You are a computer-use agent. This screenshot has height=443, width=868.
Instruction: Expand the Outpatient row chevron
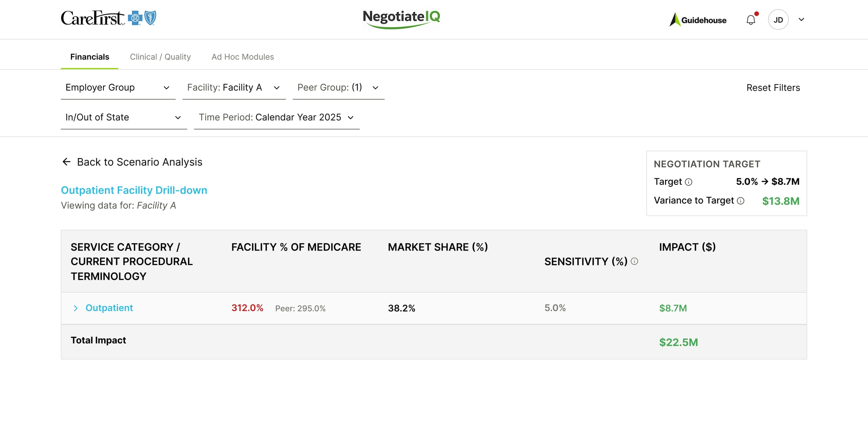point(76,308)
